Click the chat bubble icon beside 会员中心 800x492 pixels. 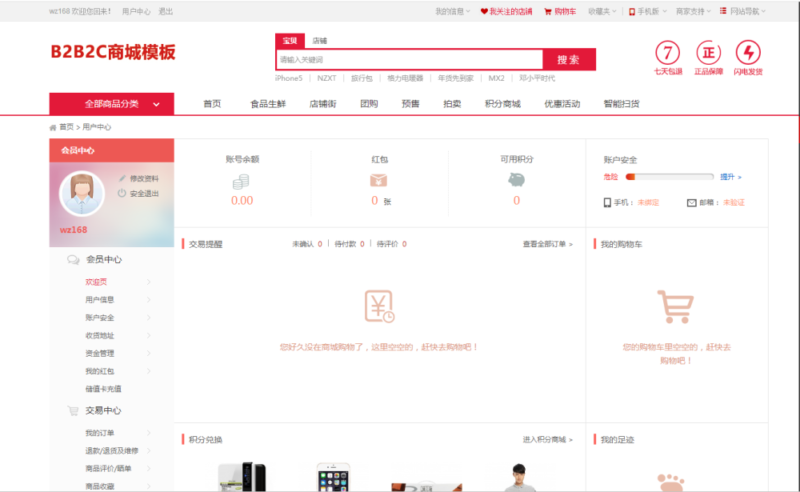[73, 260]
